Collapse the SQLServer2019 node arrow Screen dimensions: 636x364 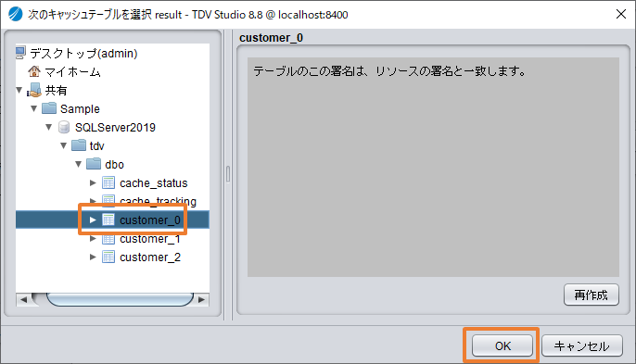click(48, 127)
